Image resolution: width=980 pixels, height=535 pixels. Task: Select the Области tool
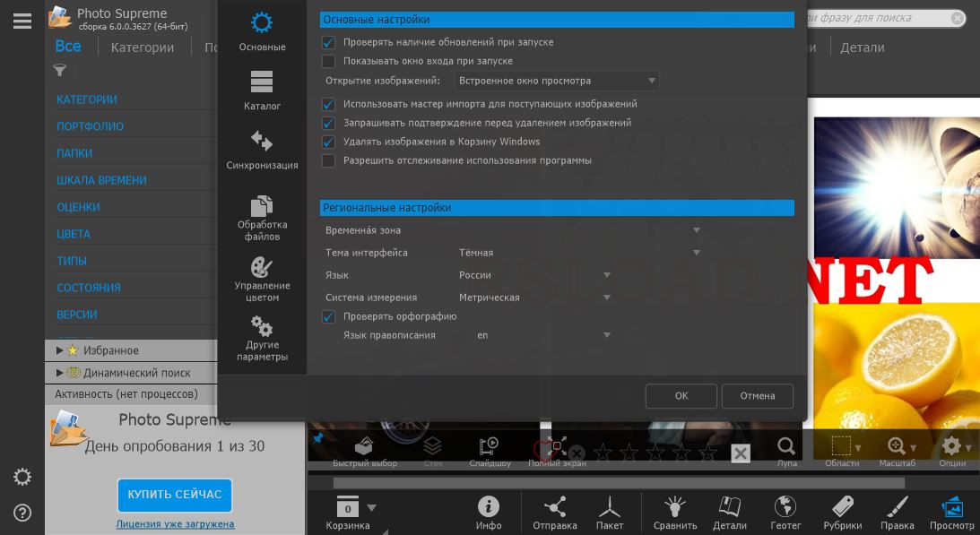tap(841, 452)
